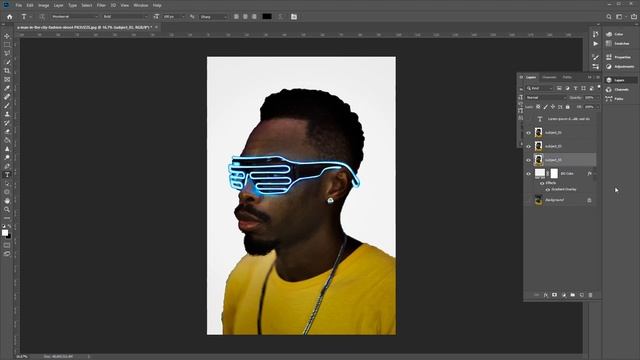Click the black text color swatch
This screenshot has height=360, width=640.
[267, 17]
